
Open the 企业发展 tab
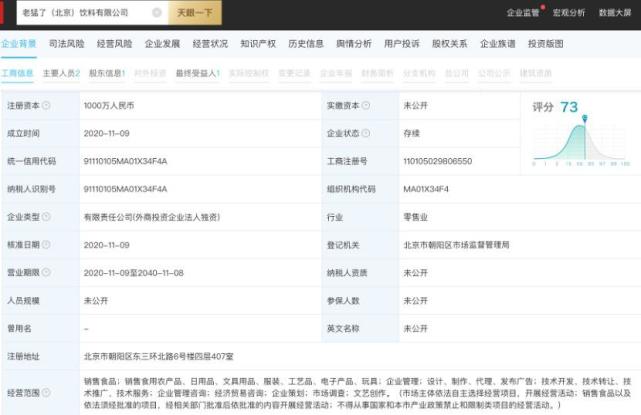tap(162, 44)
